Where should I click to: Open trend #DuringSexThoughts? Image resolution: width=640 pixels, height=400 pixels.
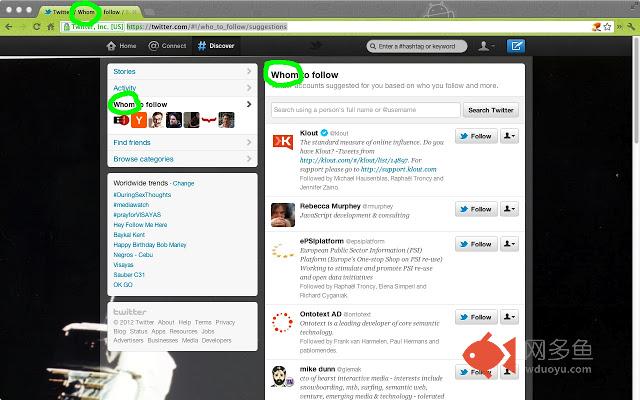(x=142, y=195)
